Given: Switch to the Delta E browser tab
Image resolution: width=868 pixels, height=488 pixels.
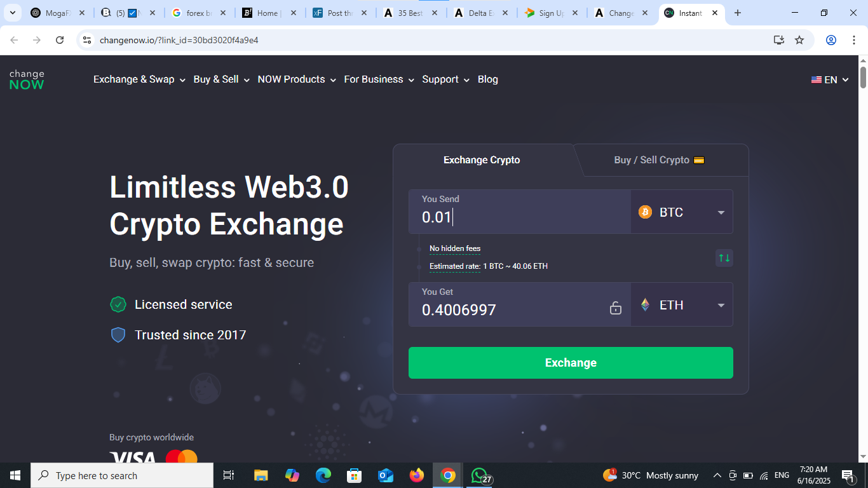Looking at the screenshot, I should click(480, 13).
